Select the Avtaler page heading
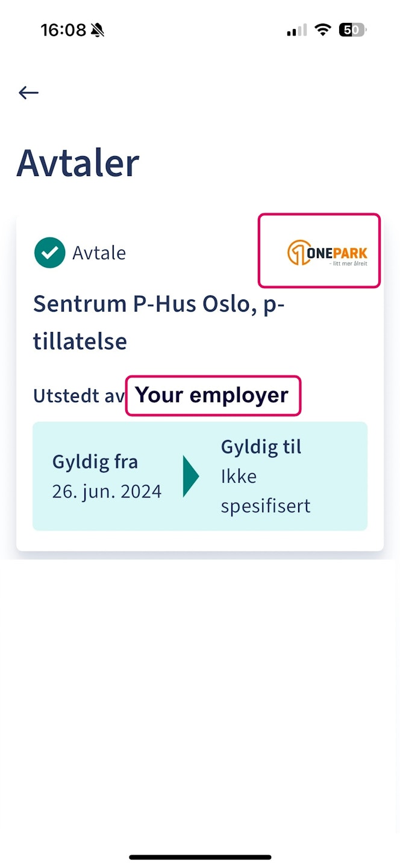This screenshot has width=400, height=868. tap(78, 162)
